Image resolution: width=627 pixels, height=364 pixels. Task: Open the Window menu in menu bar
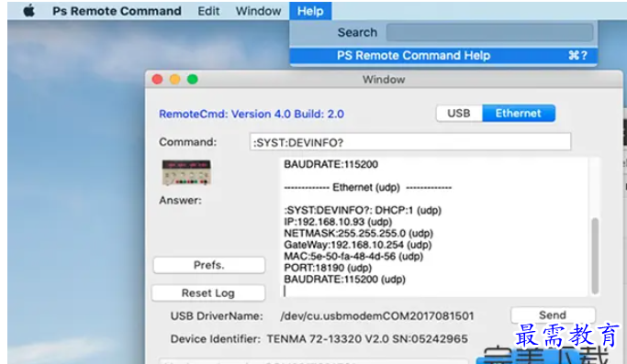click(258, 11)
